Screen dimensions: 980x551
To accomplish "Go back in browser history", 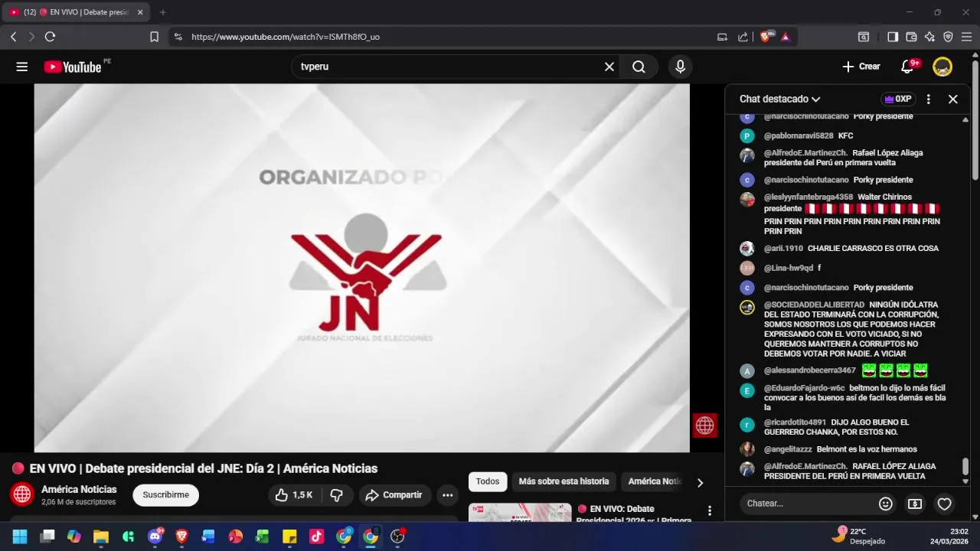I will pyautogui.click(x=13, y=37).
